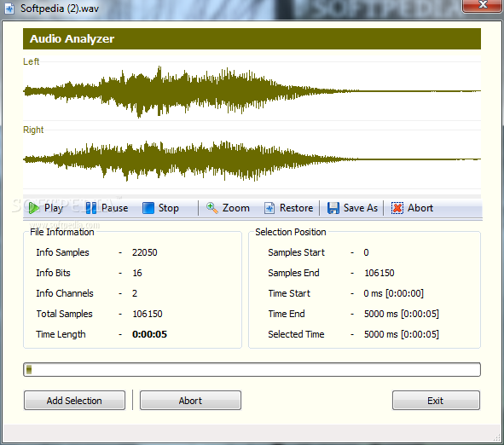Select the Total Samples value 106150
This screenshot has height=445, width=504.
pos(148,314)
